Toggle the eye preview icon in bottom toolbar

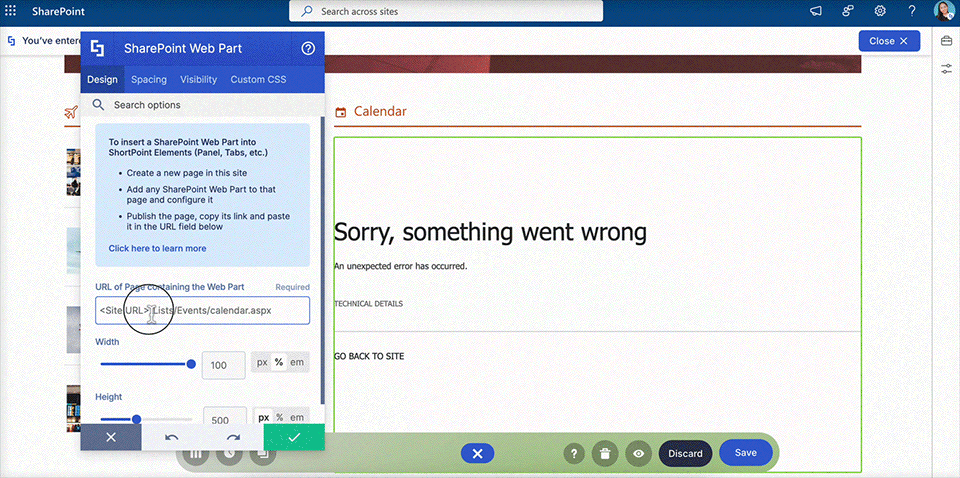tap(639, 454)
